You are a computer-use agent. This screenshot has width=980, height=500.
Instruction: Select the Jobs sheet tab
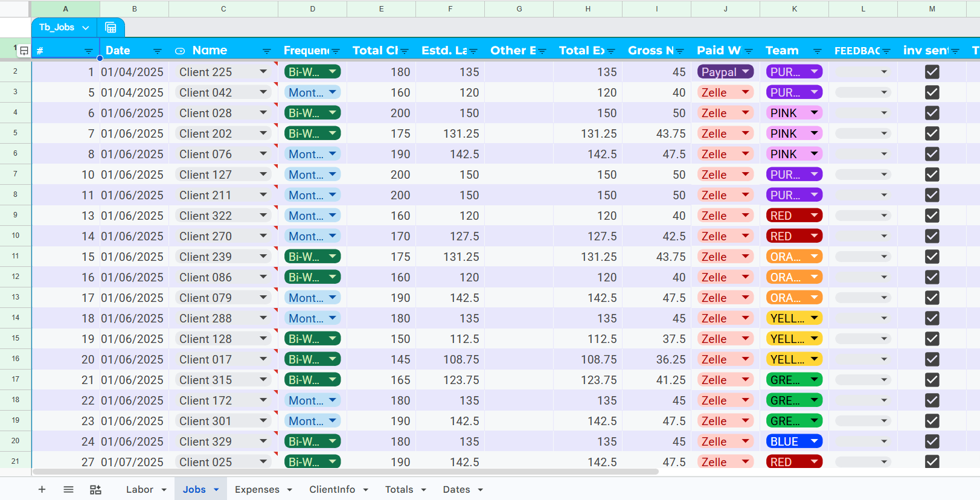(194, 489)
